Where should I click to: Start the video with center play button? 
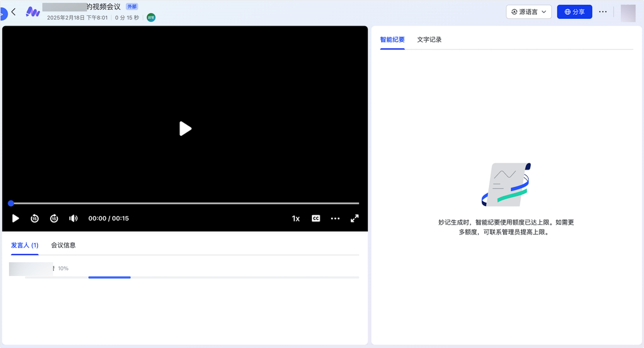(x=185, y=129)
